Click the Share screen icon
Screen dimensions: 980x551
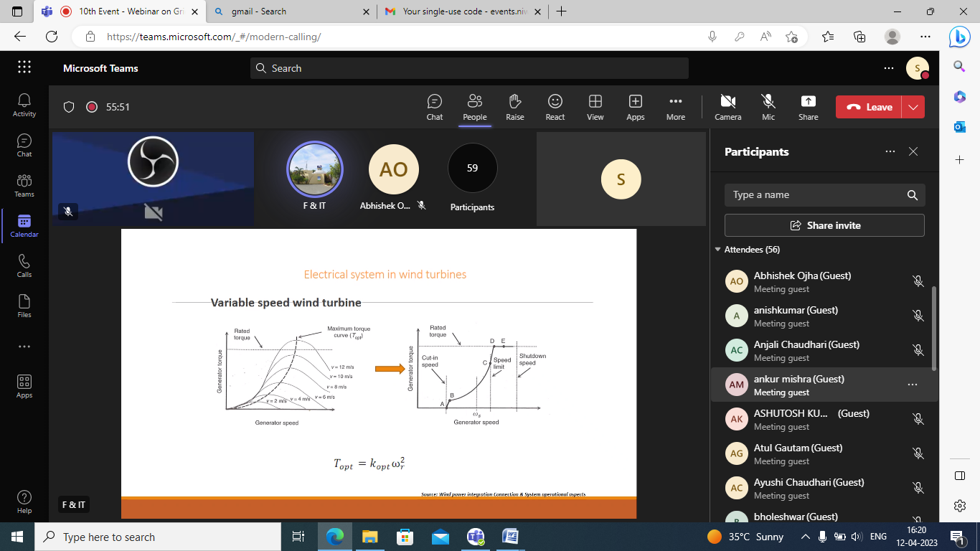click(808, 107)
